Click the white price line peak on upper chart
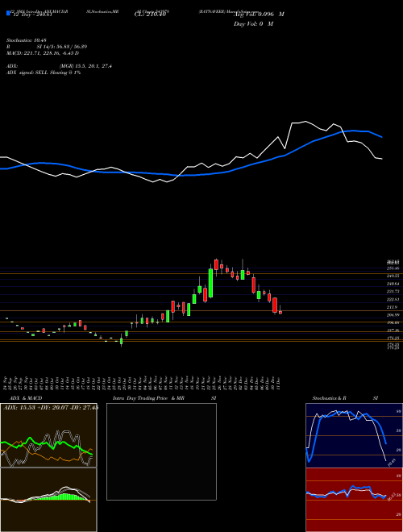Image resolution: width=403 pixels, height=532 pixels. click(x=305, y=121)
